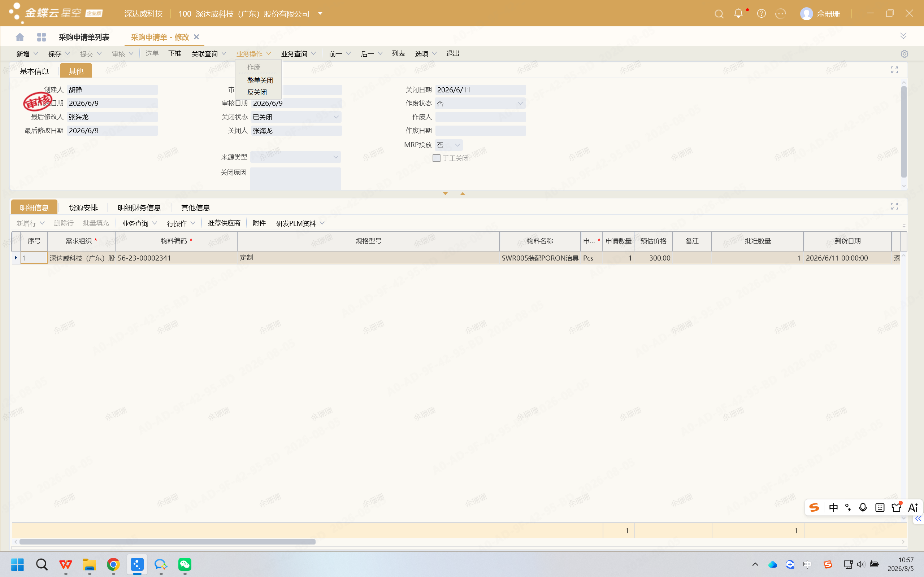
Task: Click 退出 to leave the form
Action: pos(453,53)
